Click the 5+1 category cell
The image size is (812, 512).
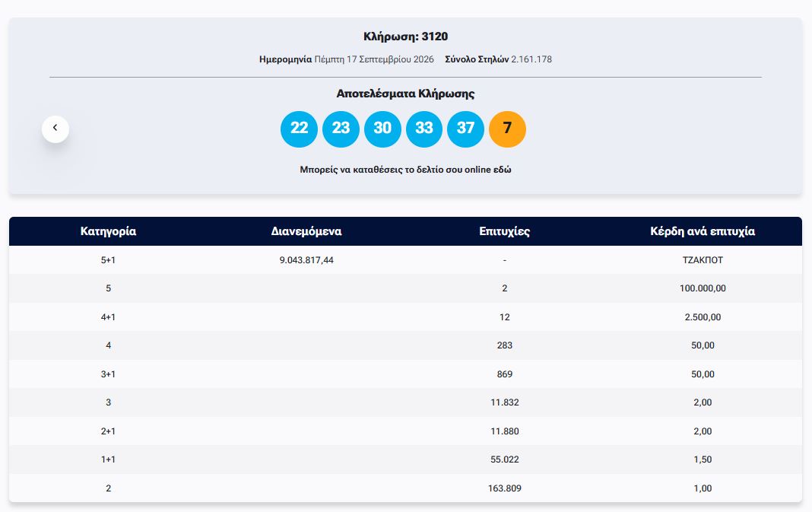point(108,260)
